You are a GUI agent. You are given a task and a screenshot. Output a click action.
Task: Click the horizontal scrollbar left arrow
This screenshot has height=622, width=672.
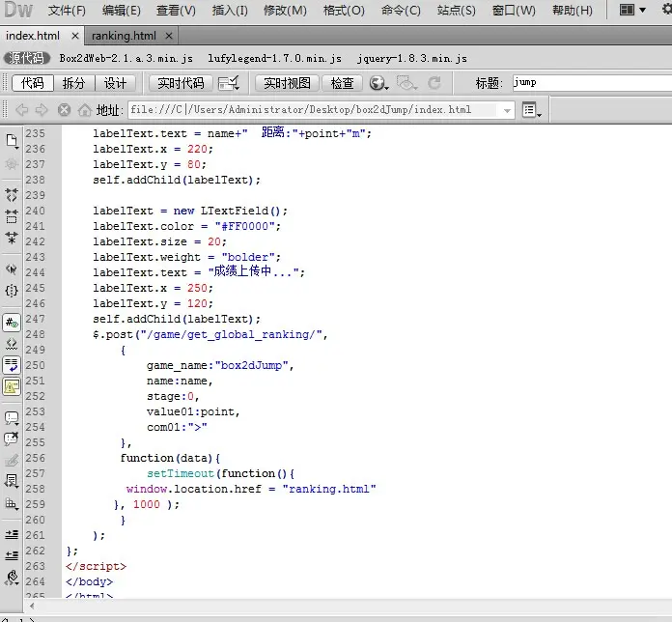[x=32, y=607]
